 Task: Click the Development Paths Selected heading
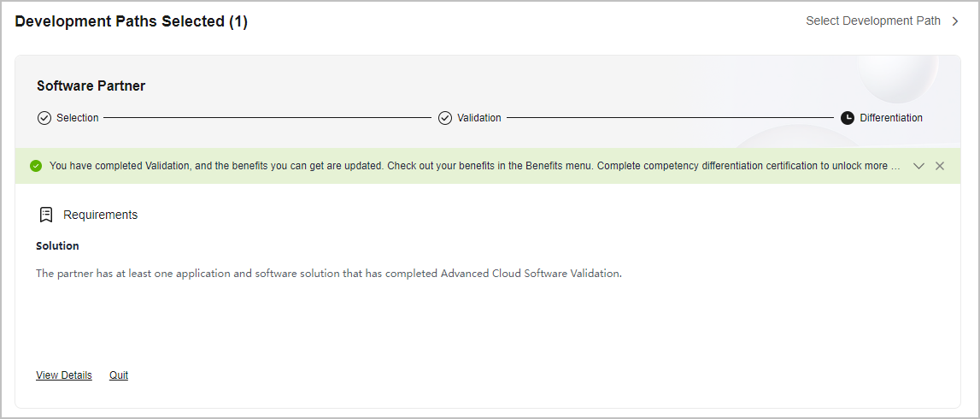point(132,21)
